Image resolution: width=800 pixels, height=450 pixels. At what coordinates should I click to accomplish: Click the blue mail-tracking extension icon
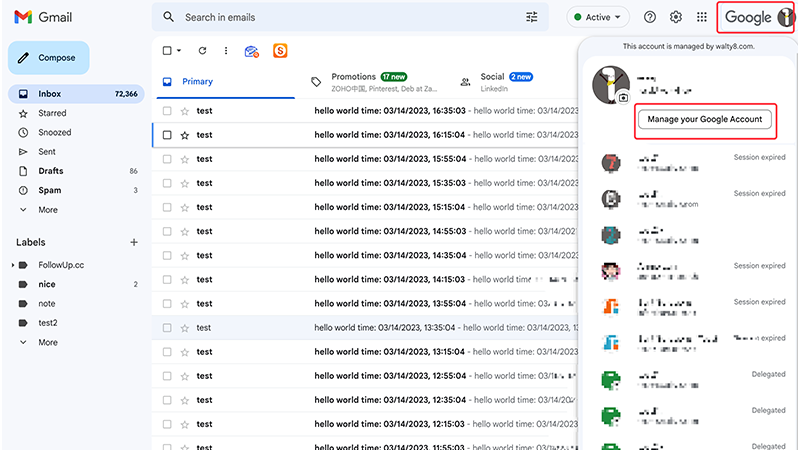(x=252, y=51)
